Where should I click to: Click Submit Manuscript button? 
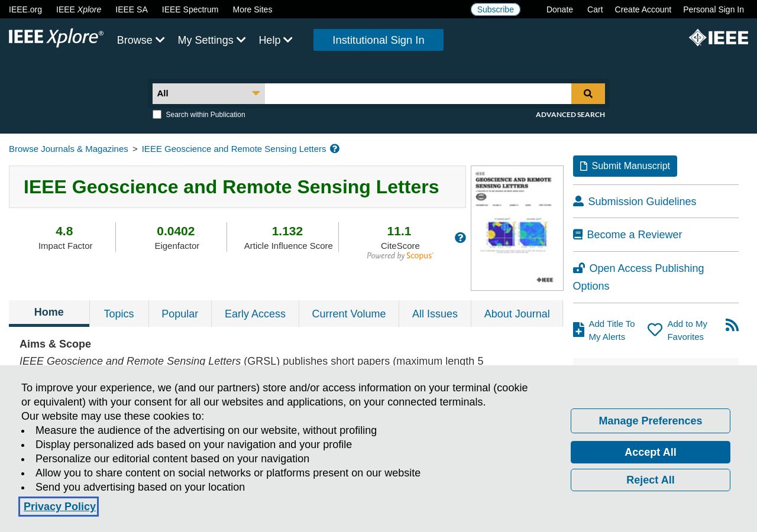(625, 166)
